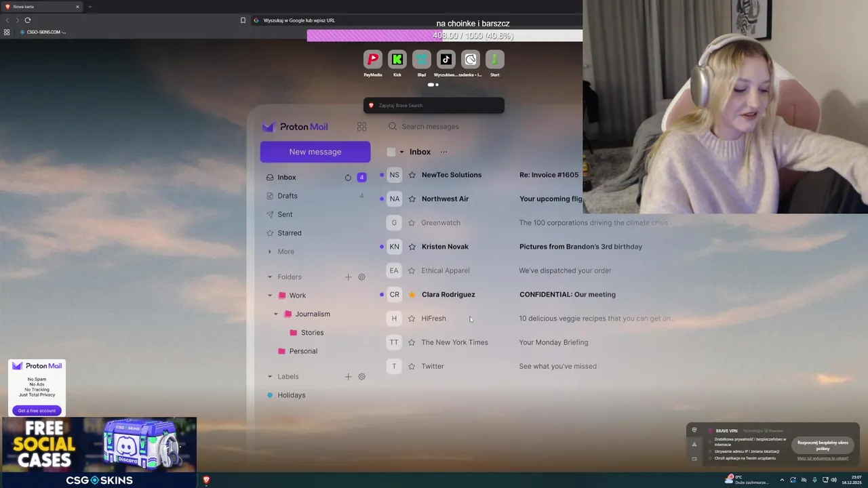Open the Start chess shortcut tile
Image resolution: width=868 pixels, height=488 pixels.
[x=495, y=60]
